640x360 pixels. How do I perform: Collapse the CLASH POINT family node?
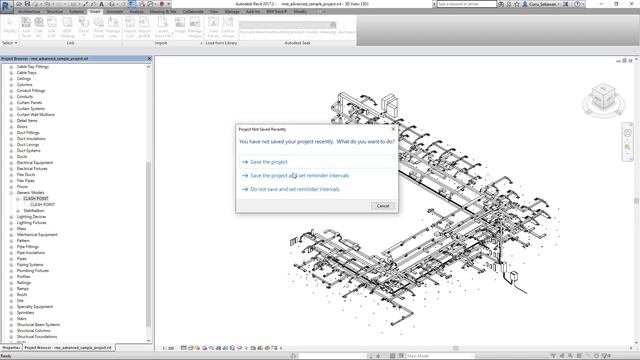pos(18,199)
